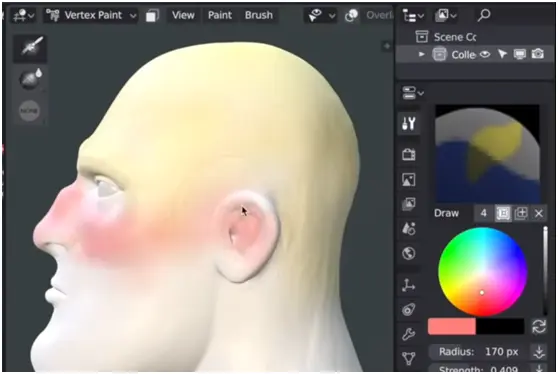This screenshot has height=374, width=558.
Task: Select the Blur tool
Action: (30, 79)
